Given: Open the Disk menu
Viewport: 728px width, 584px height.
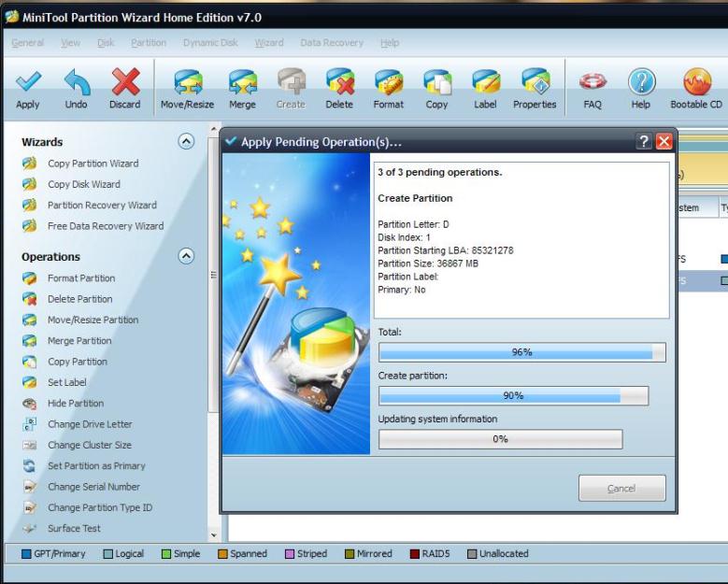Looking at the screenshot, I should (106, 43).
